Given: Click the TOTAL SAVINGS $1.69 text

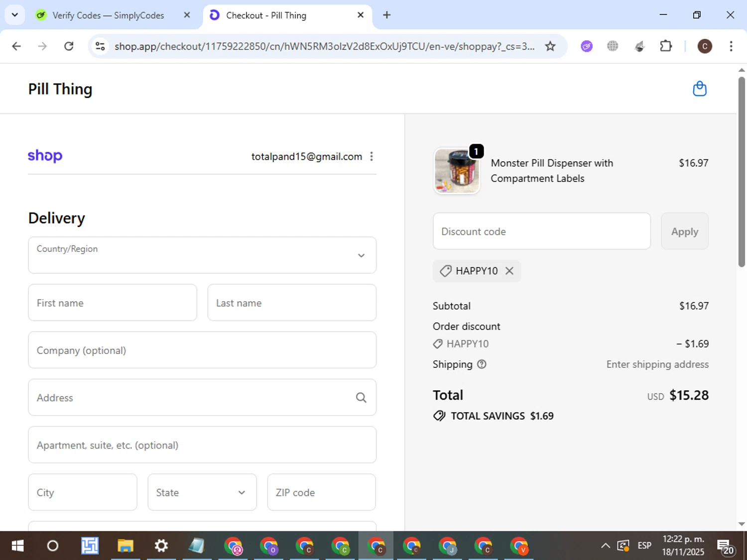Looking at the screenshot, I should (x=502, y=416).
